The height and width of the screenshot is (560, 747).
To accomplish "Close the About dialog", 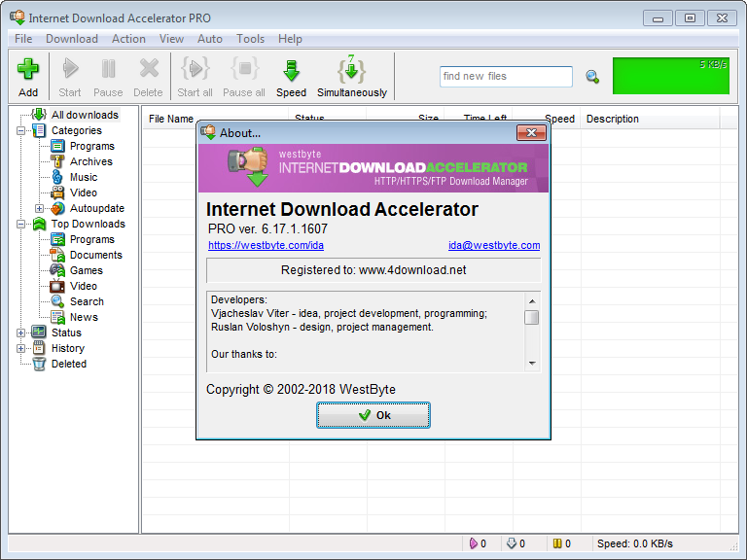I will pos(531,133).
